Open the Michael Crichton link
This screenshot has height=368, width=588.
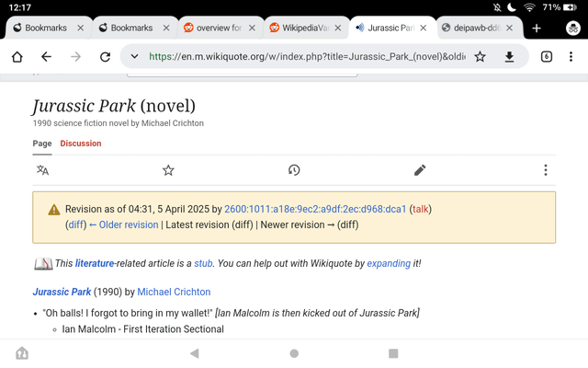(x=174, y=292)
